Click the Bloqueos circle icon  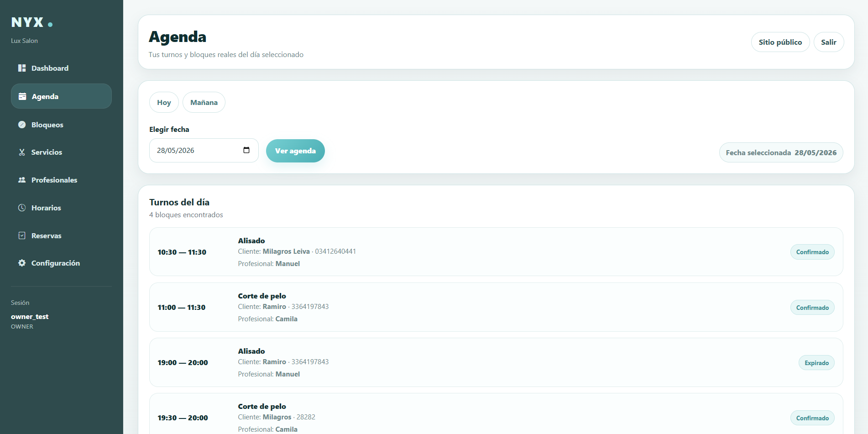coord(22,125)
